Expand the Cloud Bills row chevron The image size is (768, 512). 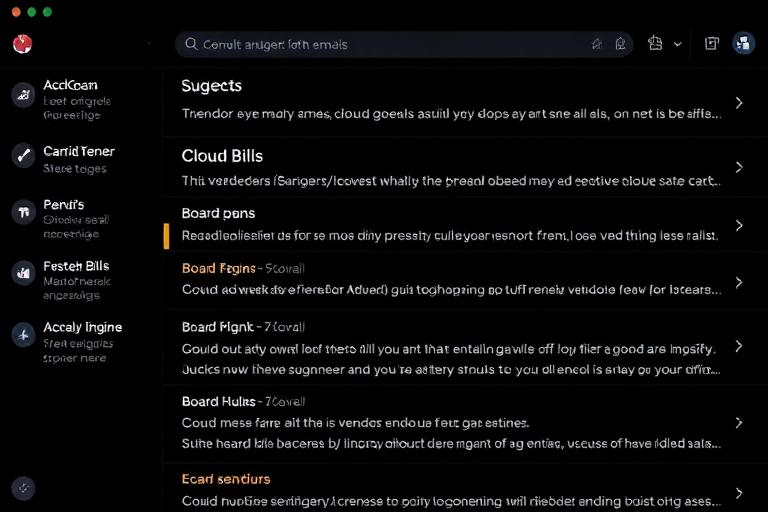pos(739,168)
